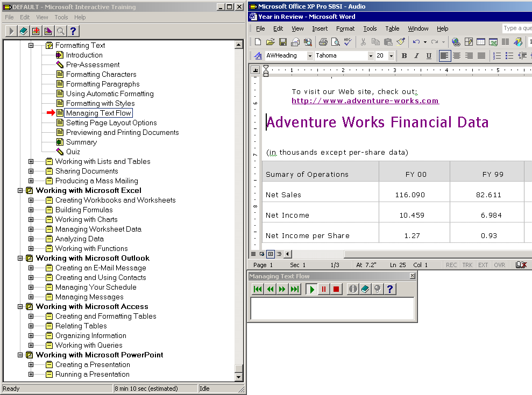Click the Insert Hyperlink globe icon
The width and height of the screenshot is (532, 395).
456,42
